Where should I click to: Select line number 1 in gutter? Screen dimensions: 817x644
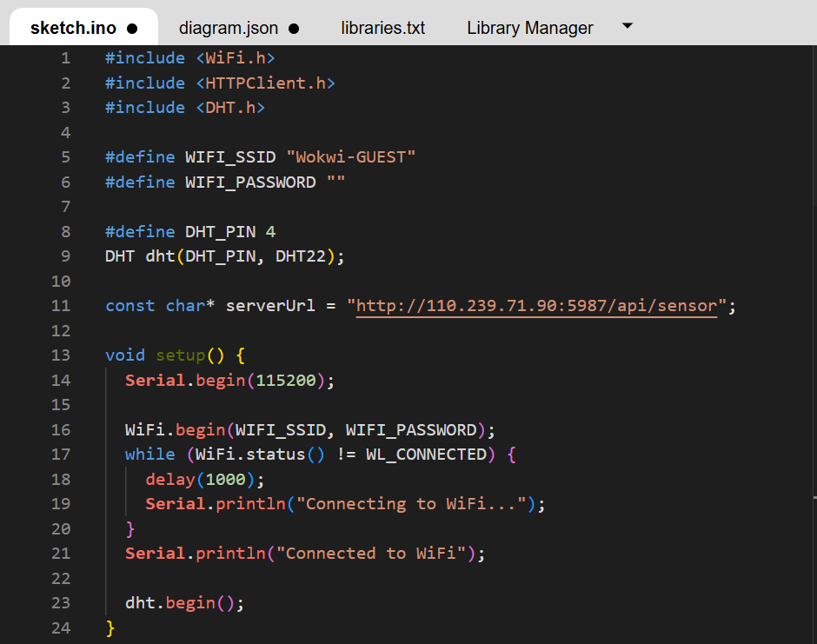coord(66,58)
